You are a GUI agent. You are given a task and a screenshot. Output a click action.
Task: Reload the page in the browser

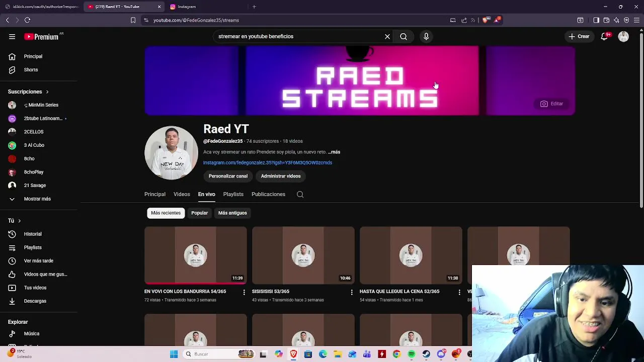(x=27, y=20)
